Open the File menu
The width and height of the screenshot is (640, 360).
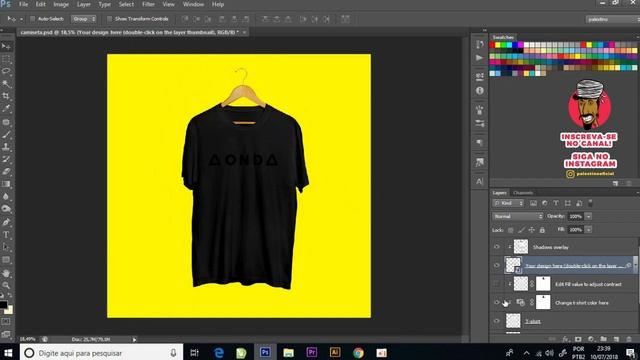tap(24, 4)
